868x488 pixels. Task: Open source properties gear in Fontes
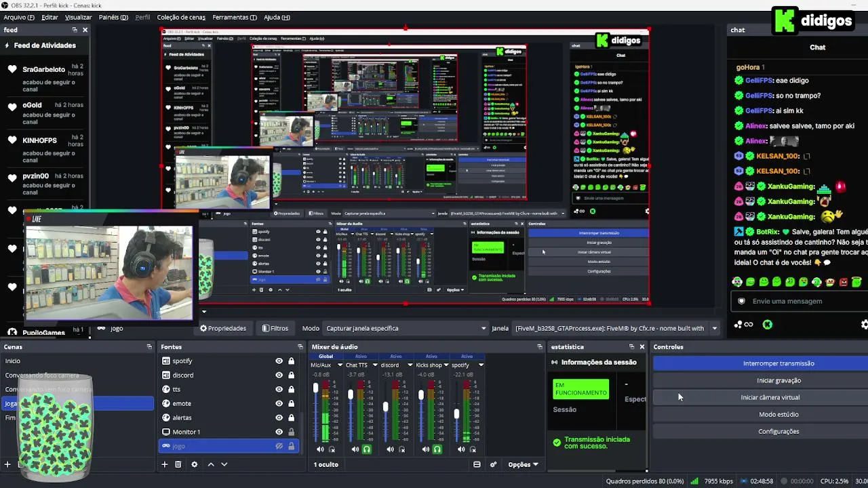[x=195, y=464]
